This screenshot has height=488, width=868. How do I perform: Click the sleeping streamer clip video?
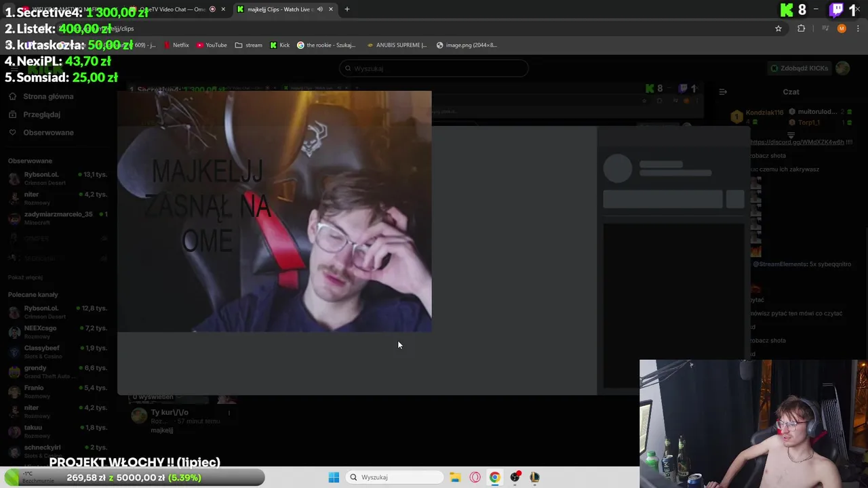click(274, 211)
